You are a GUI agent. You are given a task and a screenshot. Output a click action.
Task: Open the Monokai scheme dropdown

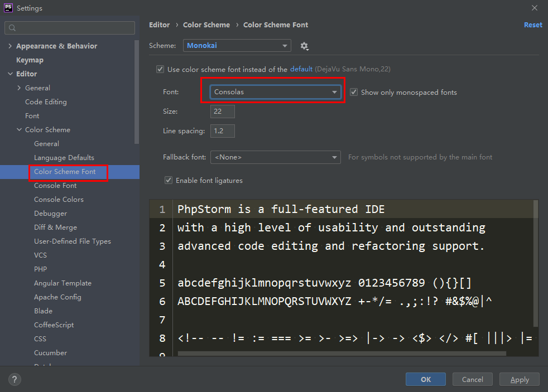(x=237, y=46)
